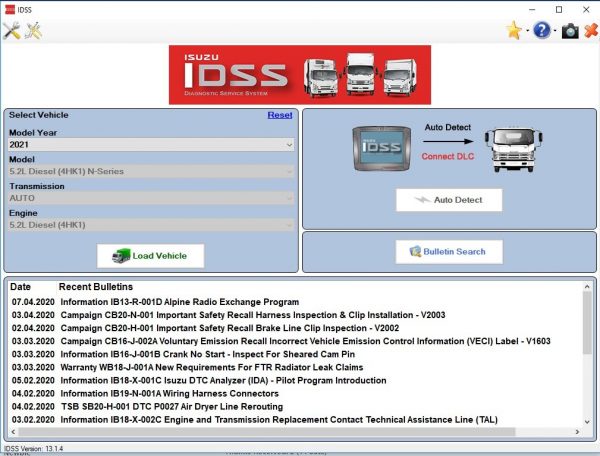The height and width of the screenshot is (456, 600).
Task: Open the Model Year dropdown
Action: click(x=151, y=145)
